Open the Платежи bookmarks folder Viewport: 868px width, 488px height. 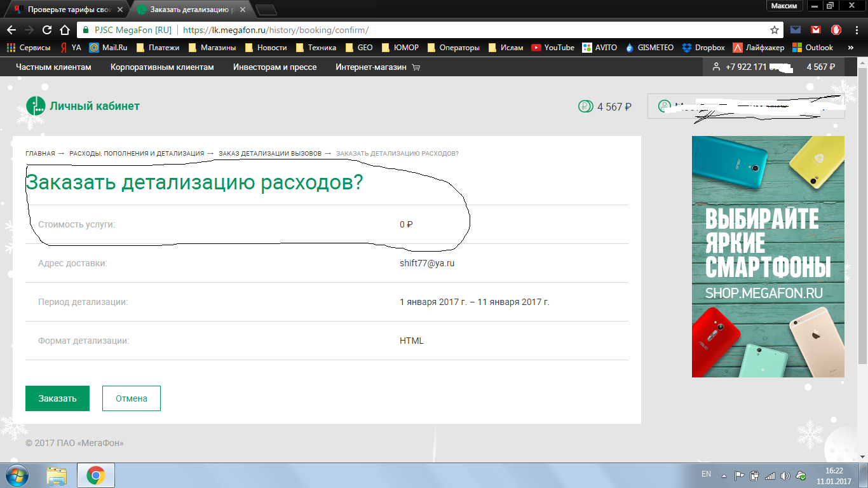pos(158,48)
